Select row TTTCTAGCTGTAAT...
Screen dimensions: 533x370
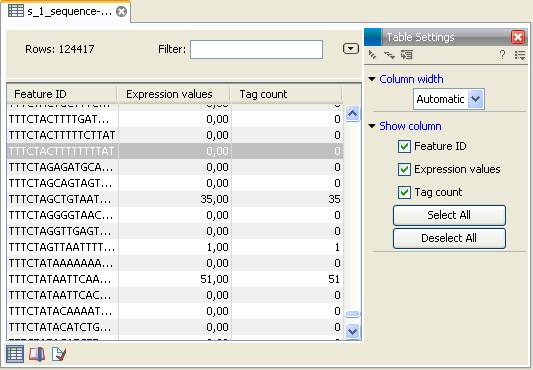coord(175,199)
